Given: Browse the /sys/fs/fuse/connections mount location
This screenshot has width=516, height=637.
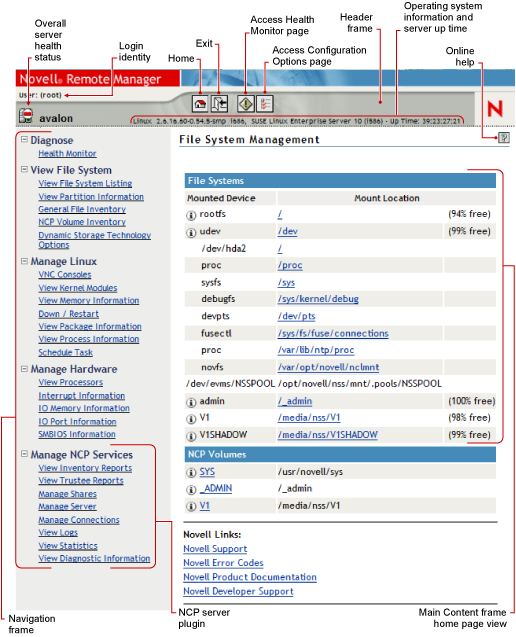Looking at the screenshot, I should click(x=333, y=334).
